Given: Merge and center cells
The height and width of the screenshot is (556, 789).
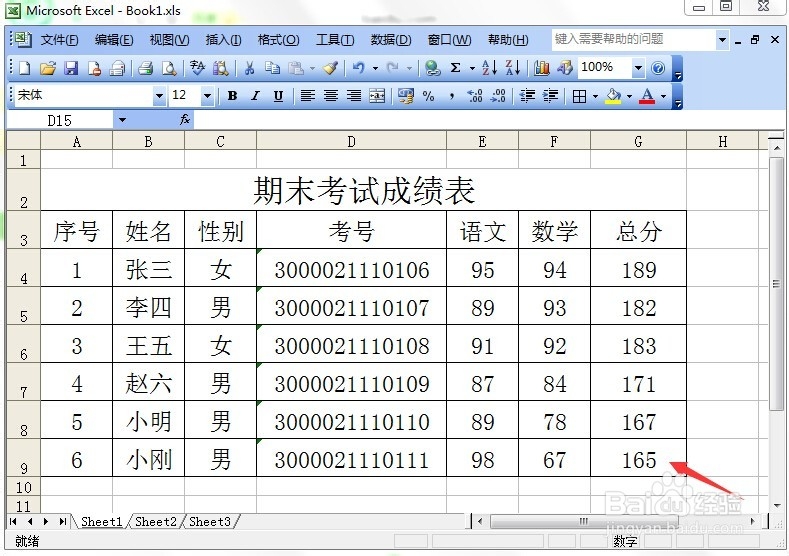Looking at the screenshot, I should [x=377, y=96].
